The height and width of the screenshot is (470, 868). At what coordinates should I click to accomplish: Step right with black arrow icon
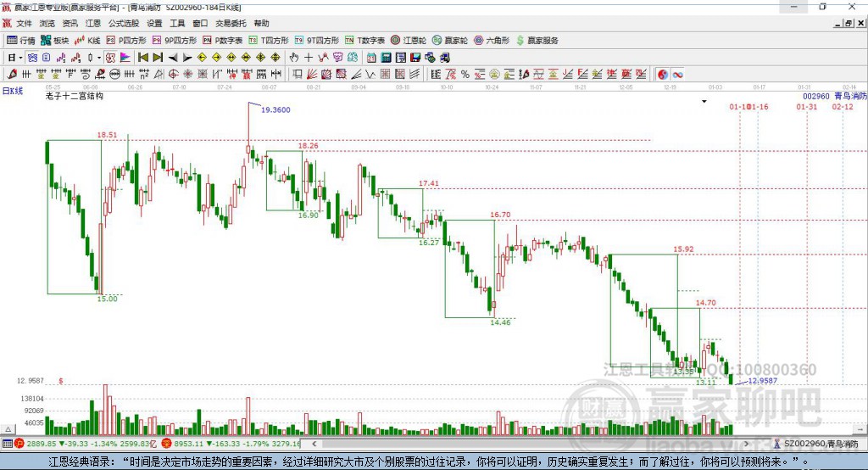[x=187, y=58]
